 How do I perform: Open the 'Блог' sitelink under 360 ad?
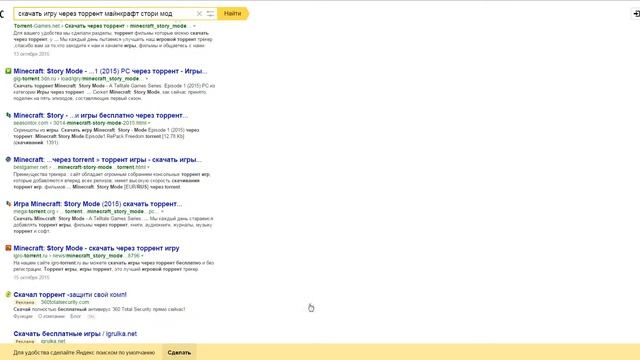pos(76,316)
